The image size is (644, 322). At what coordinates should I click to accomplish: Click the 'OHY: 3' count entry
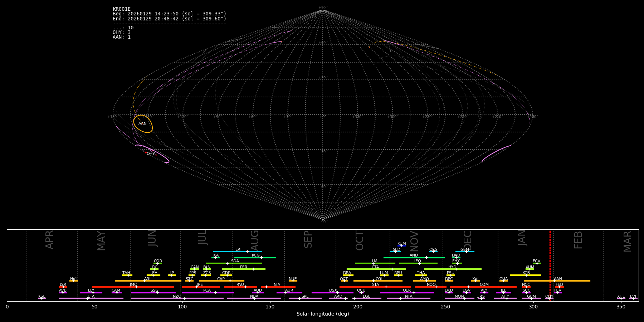click(x=122, y=33)
